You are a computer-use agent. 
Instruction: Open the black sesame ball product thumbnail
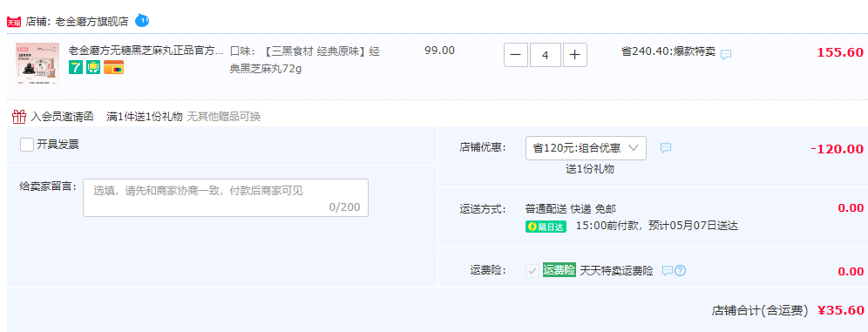click(37, 64)
